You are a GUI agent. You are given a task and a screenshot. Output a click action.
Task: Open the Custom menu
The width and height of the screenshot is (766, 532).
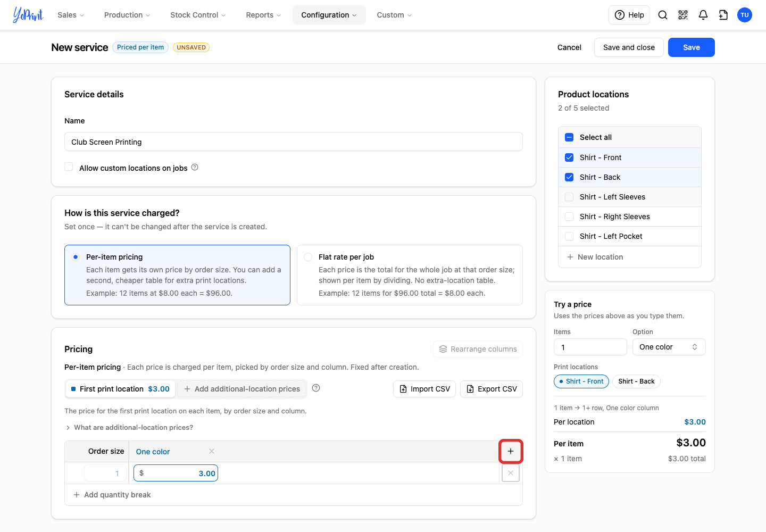click(x=394, y=15)
